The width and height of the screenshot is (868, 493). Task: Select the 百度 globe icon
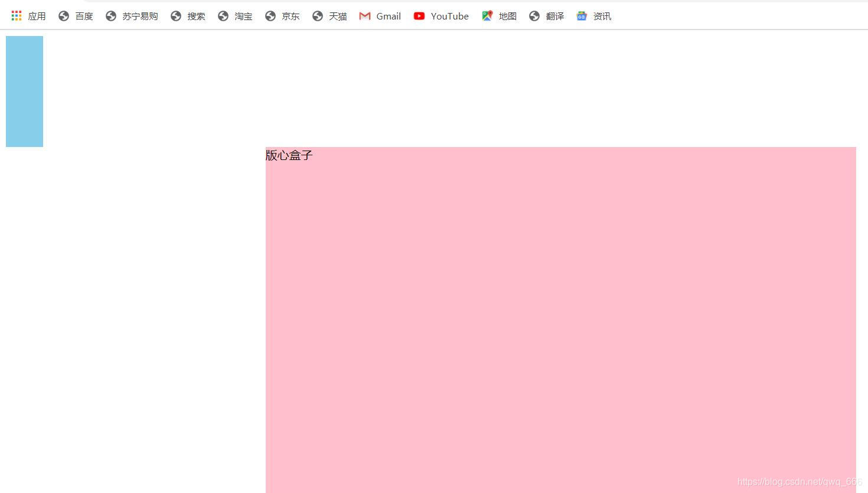pyautogui.click(x=63, y=16)
